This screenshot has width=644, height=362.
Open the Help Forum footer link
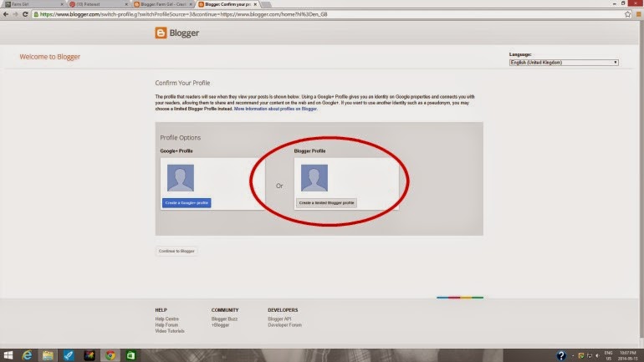(166, 325)
